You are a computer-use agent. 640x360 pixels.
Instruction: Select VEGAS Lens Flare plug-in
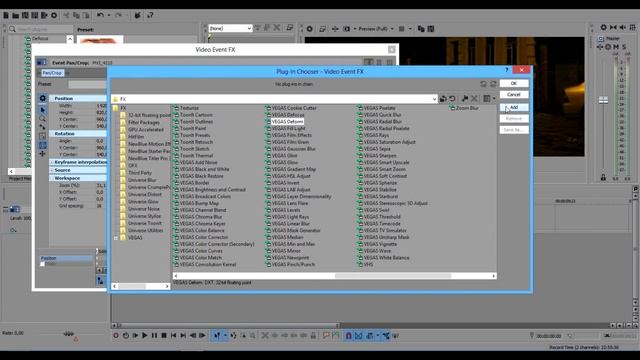tap(290, 203)
